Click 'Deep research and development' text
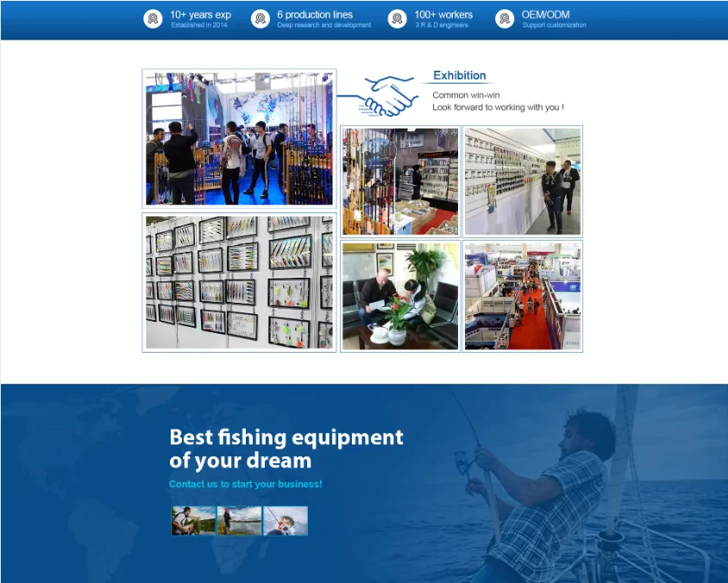 pos(324,25)
